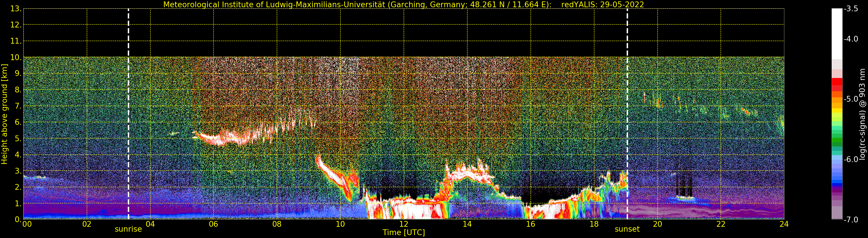Click the '9.' height axis tick label
The width and height of the screenshot is (868, 238).
click(18, 74)
